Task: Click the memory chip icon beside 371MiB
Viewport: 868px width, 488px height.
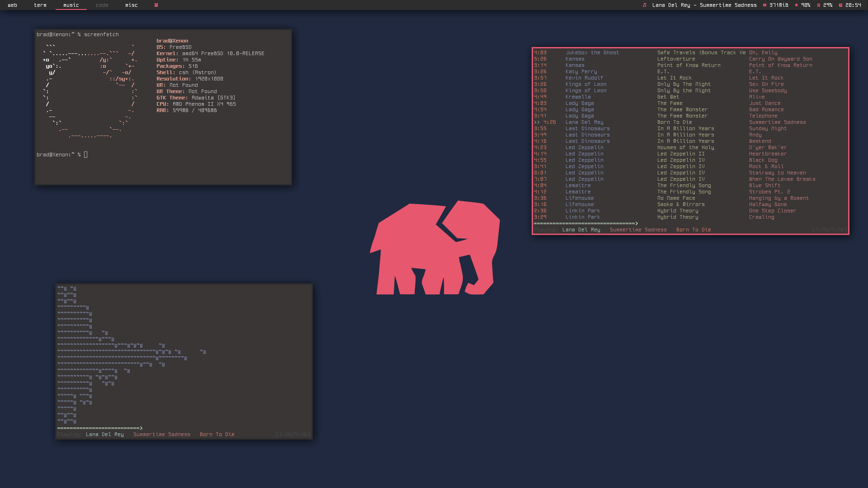Action: [x=764, y=5]
